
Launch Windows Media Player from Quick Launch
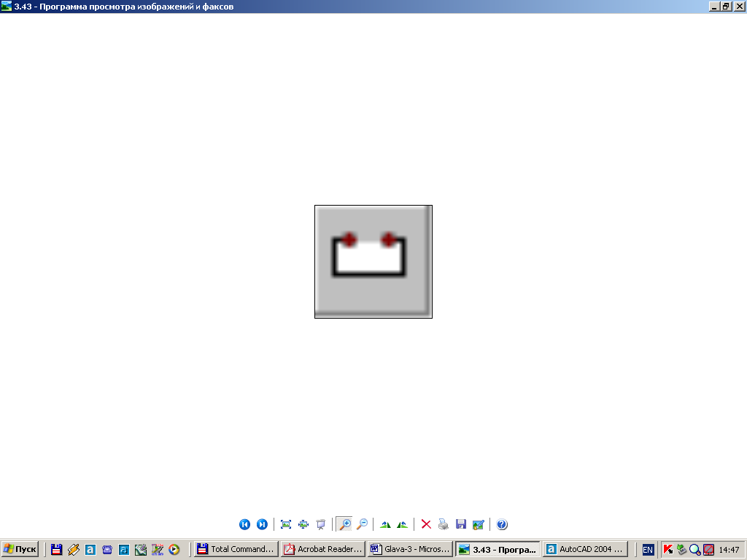coord(174,550)
